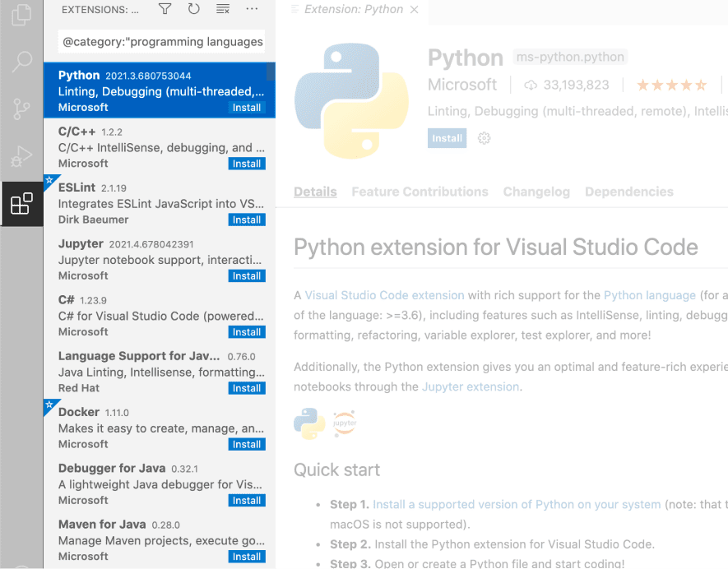Click the extensions search input field
Image resolution: width=728 pixels, height=569 pixels.
(x=161, y=41)
